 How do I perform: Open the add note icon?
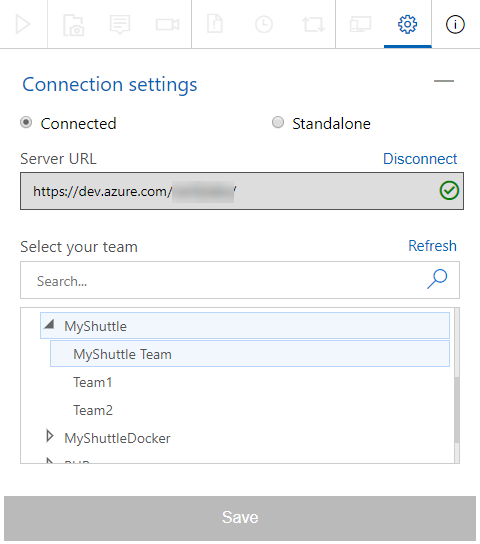click(120, 25)
